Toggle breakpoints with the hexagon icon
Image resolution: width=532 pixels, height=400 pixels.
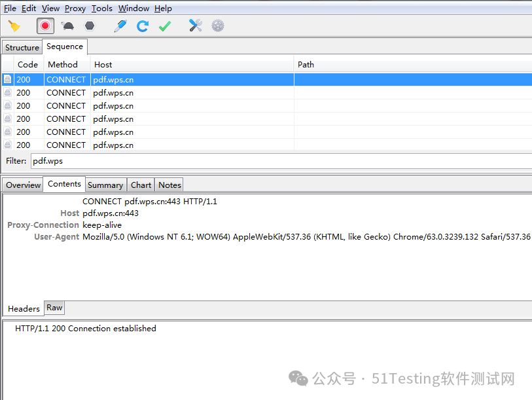coord(90,26)
